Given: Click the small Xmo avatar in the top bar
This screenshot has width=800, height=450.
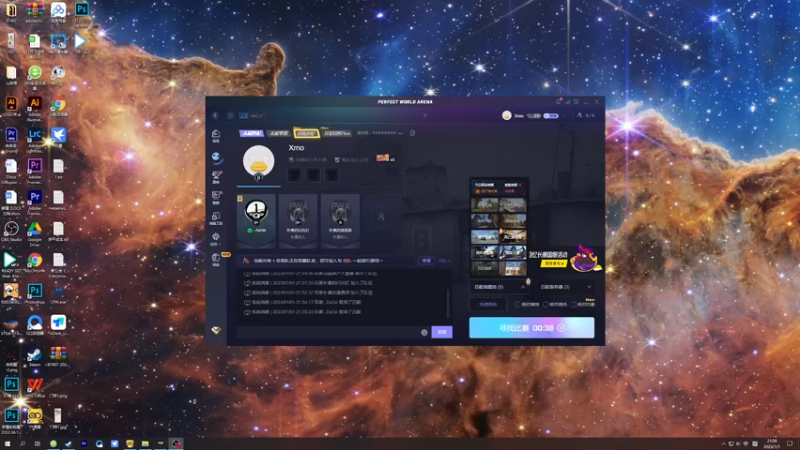Looking at the screenshot, I should click(507, 115).
